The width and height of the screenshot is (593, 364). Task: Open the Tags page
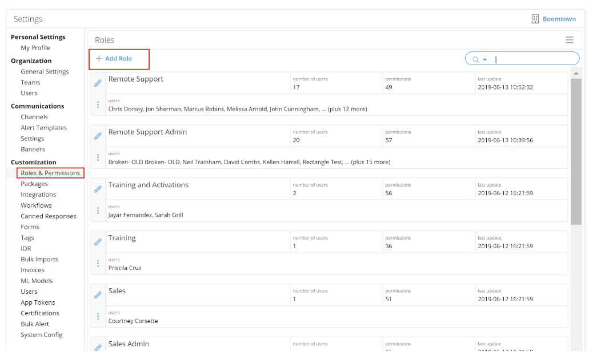click(x=27, y=238)
